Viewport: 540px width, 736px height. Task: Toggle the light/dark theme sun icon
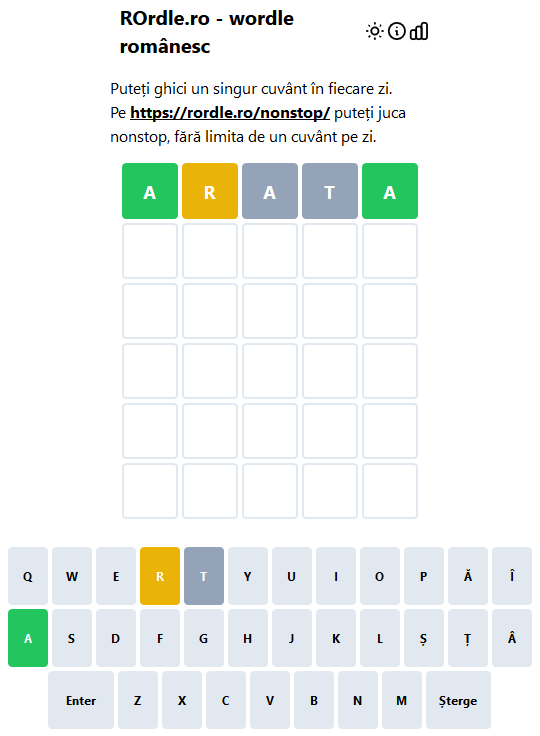point(374,31)
